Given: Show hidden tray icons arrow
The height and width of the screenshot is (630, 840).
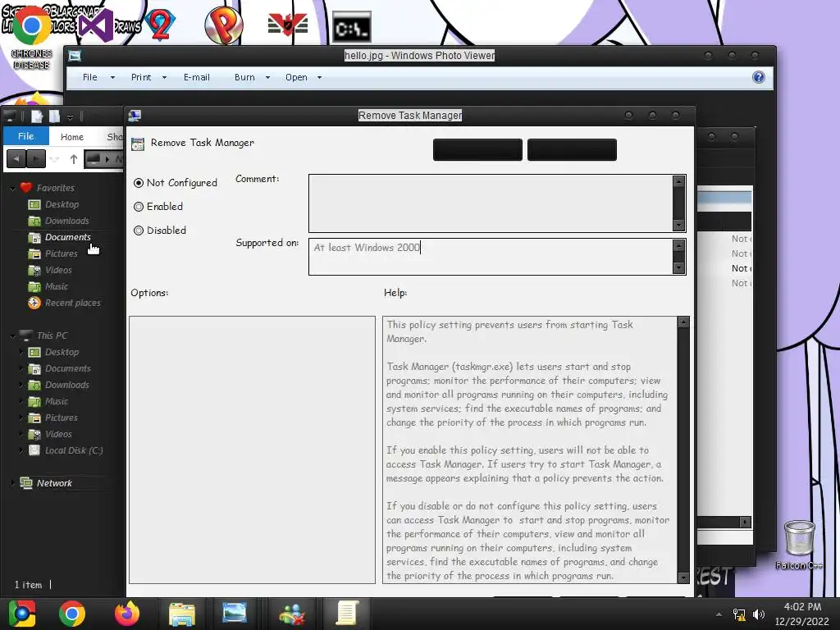Looking at the screenshot, I should click(x=719, y=614).
